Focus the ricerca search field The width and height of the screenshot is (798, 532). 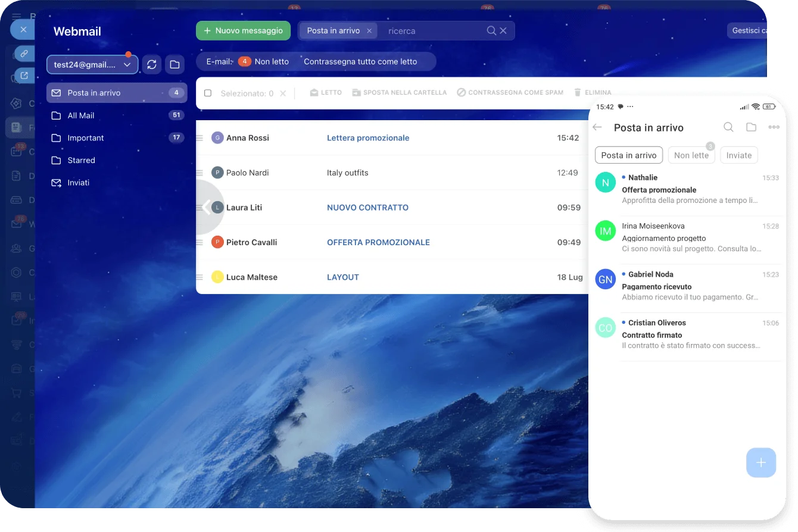[435, 31]
